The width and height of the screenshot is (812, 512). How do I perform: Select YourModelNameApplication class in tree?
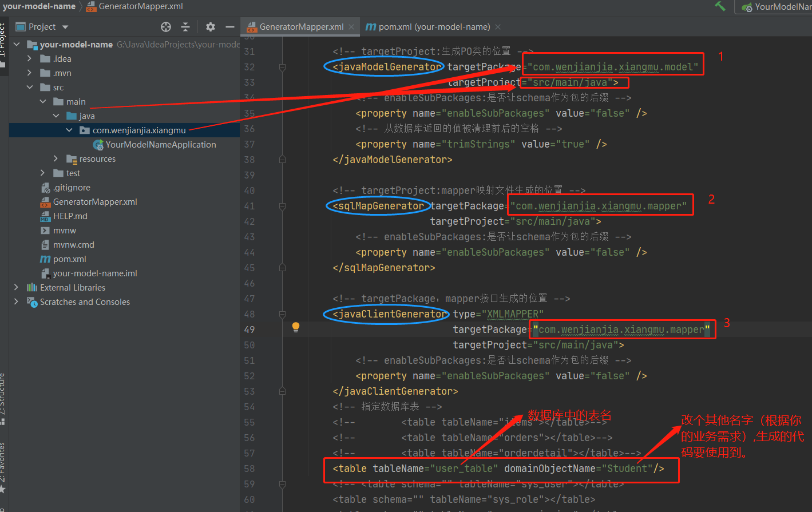(161, 145)
